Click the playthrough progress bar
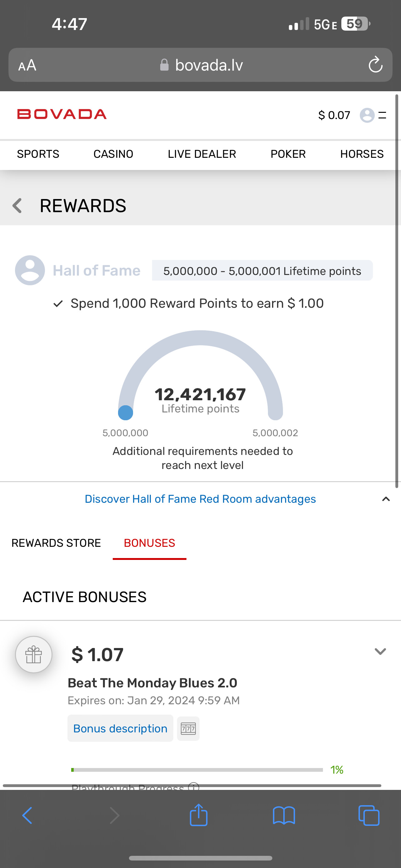The image size is (401, 868). [197, 770]
